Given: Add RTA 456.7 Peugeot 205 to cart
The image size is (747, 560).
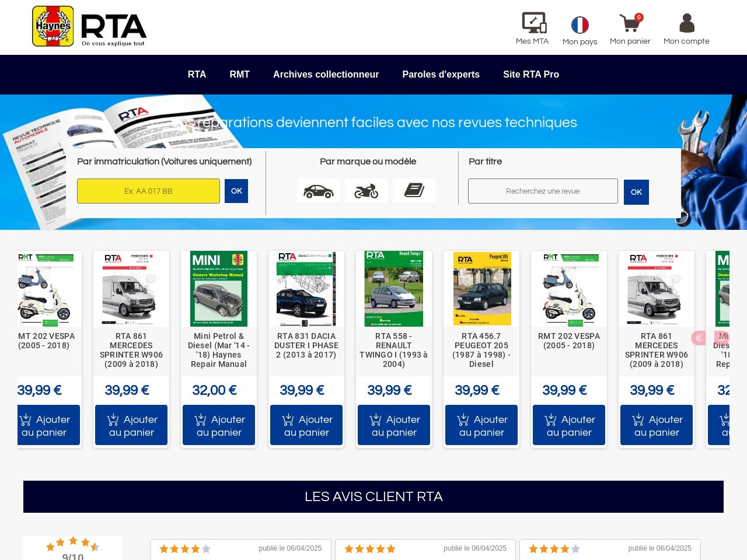Looking at the screenshot, I should (481, 425).
